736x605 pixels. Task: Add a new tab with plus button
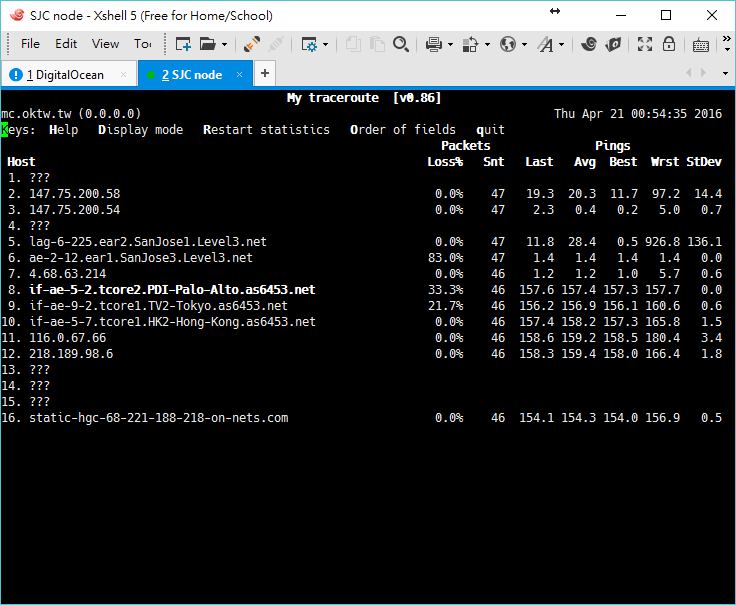[265, 73]
